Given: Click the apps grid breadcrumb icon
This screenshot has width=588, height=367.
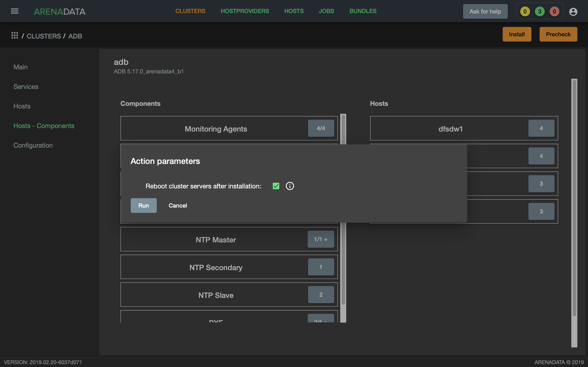Looking at the screenshot, I should point(14,35).
